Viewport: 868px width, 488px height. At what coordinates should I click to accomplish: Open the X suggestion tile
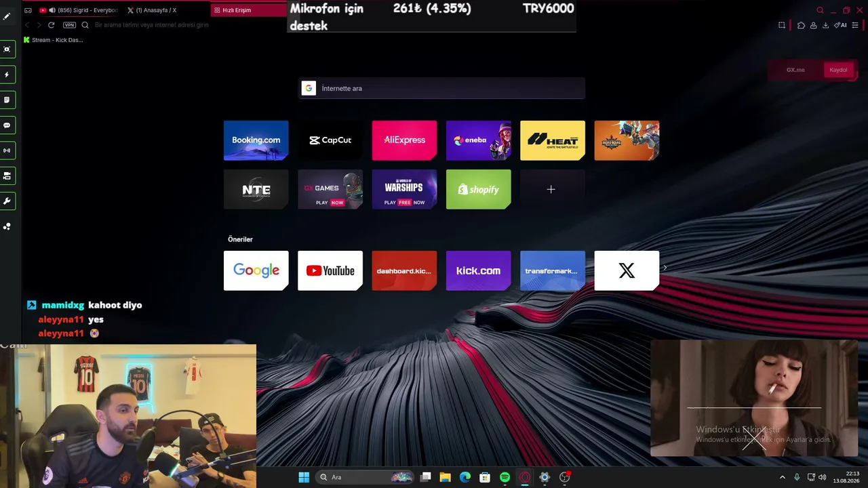(x=627, y=270)
